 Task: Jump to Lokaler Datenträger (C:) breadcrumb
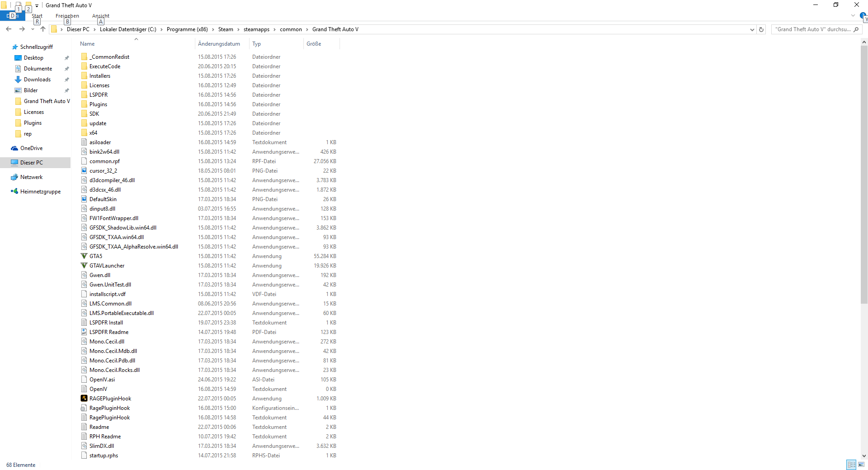(128, 29)
